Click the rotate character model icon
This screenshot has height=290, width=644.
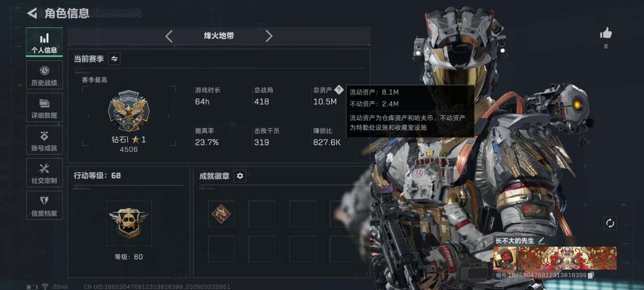(610, 223)
